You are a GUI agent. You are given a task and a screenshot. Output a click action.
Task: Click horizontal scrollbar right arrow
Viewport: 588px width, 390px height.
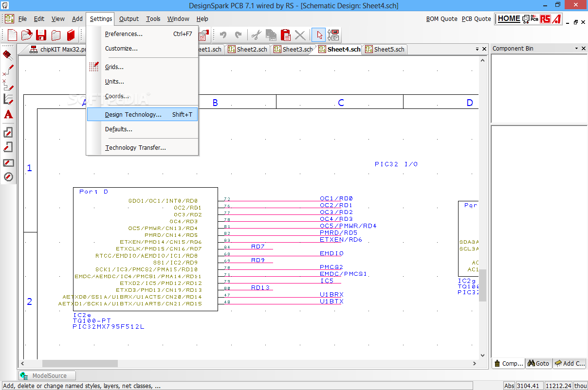click(x=475, y=363)
